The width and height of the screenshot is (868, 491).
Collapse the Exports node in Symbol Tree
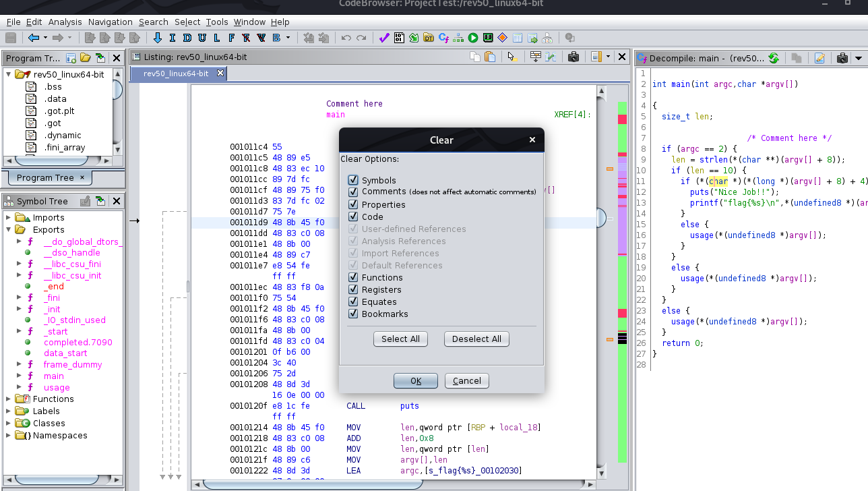(9, 229)
